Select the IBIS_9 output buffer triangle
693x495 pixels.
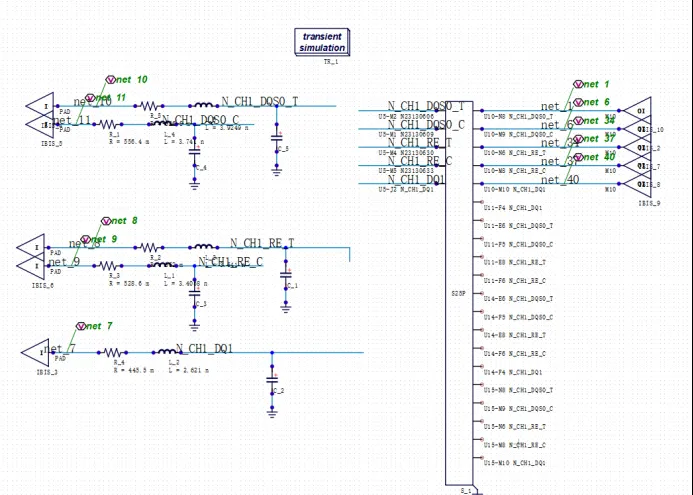tap(637, 183)
